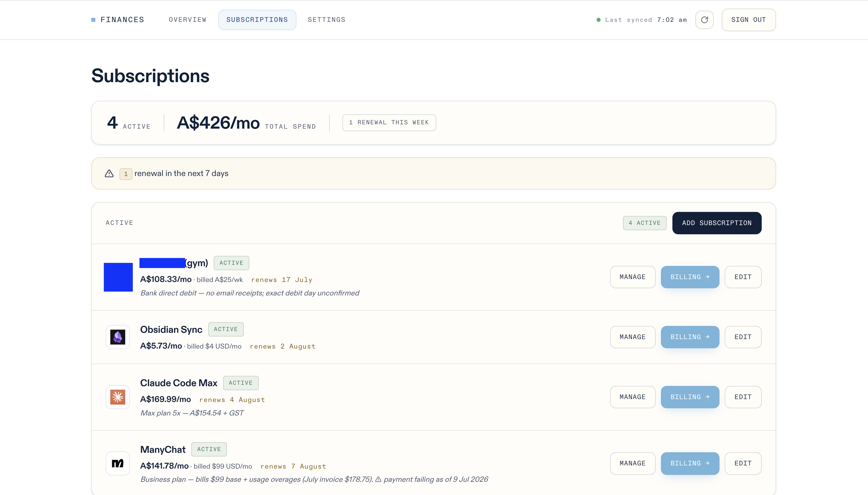Click the green sync status dot
Screen dimensions: 868x495
[x=598, y=20]
